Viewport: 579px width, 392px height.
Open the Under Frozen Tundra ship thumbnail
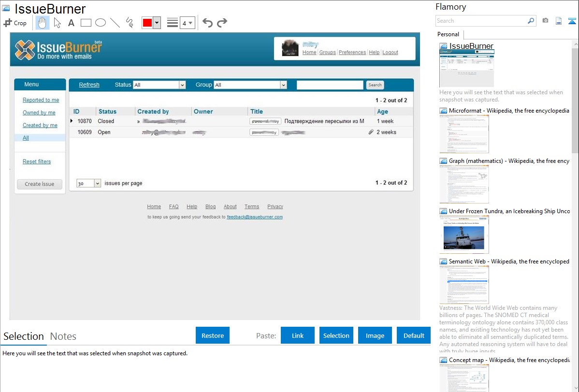(x=464, y=234)
